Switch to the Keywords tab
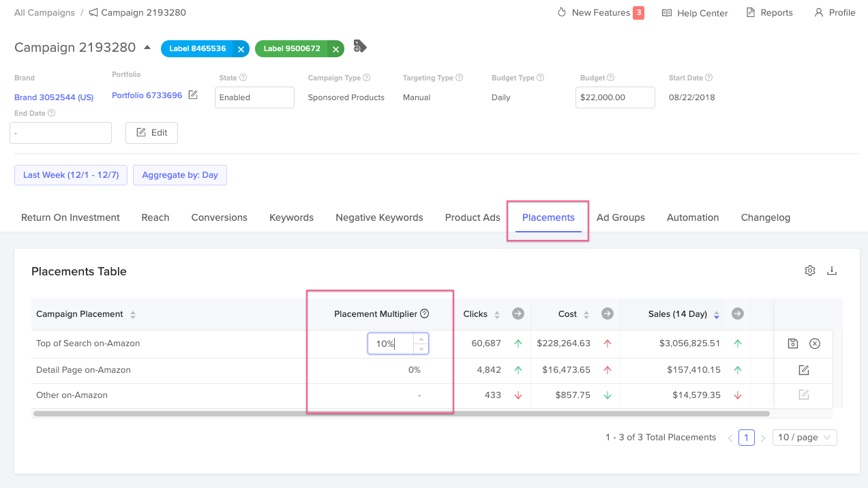 click(x=291, y=217)
